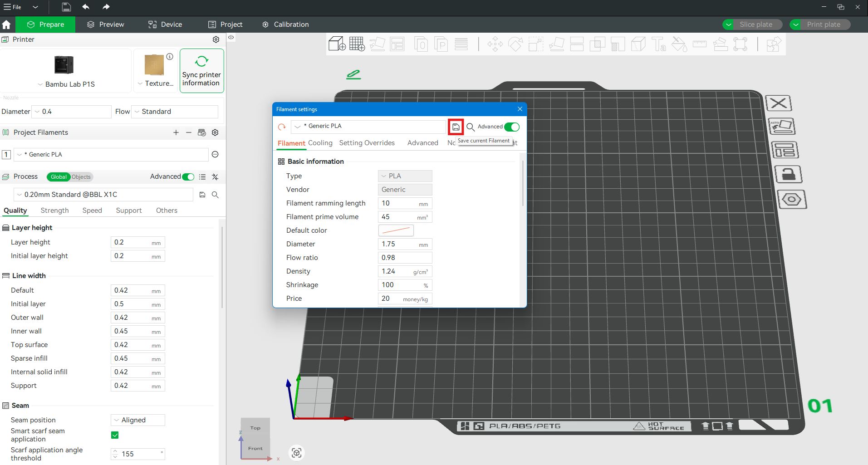Click the save process preset icon

click(x=202, y=195)
